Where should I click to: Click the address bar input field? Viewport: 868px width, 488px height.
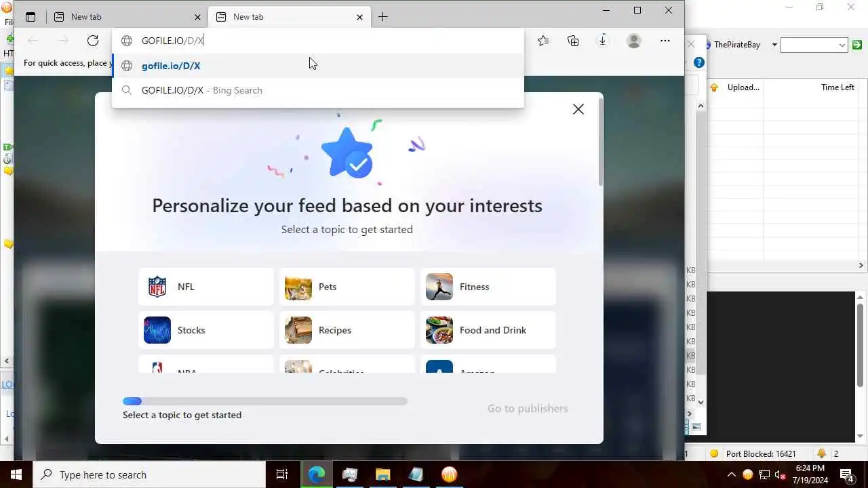(318, 41)
